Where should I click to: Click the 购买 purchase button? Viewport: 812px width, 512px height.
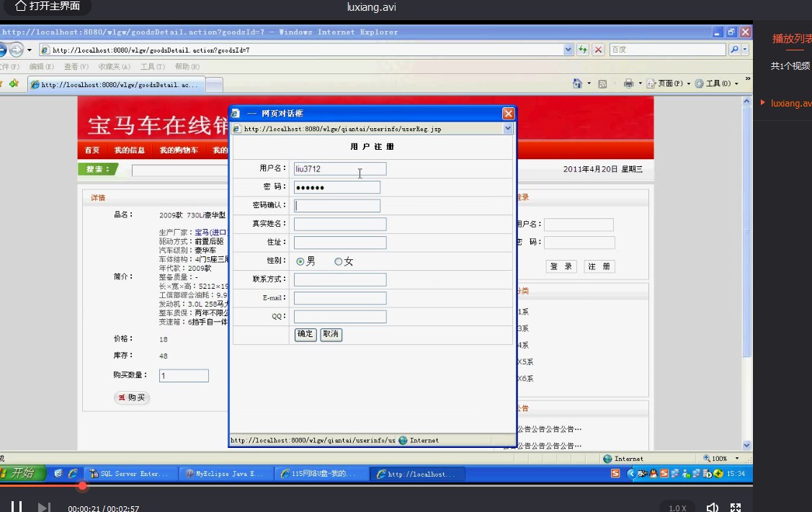click(x=132, y=397)
